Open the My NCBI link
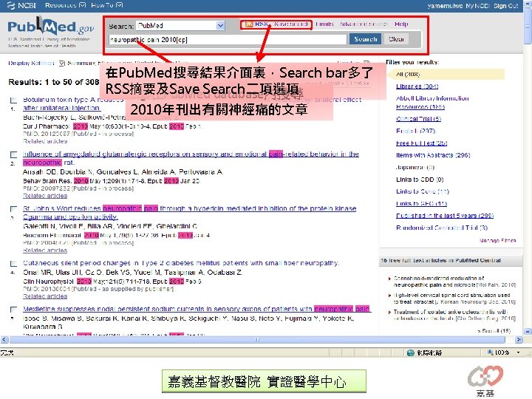Image resolution: width=532 pixels, height=399 pixels. 477,6
